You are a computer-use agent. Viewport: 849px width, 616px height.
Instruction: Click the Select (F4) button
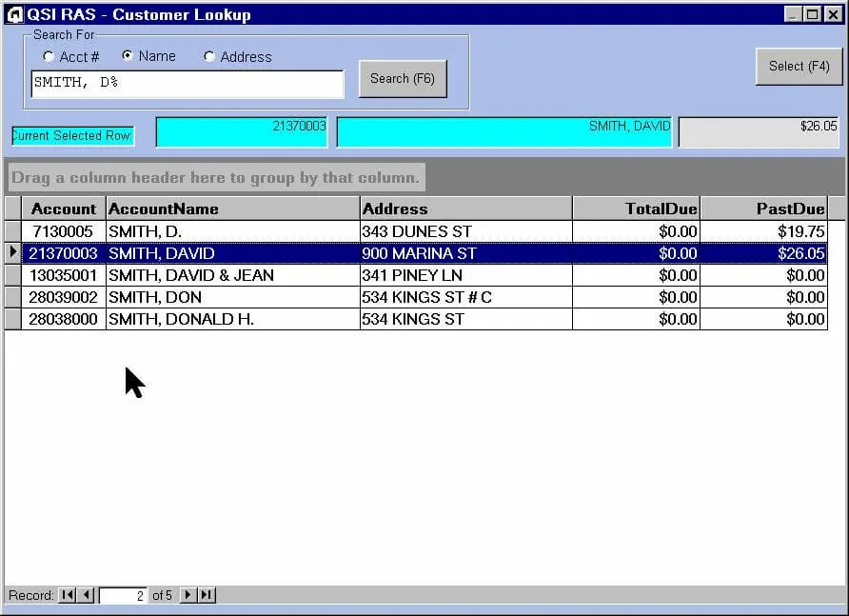click(x=800, y=67)
